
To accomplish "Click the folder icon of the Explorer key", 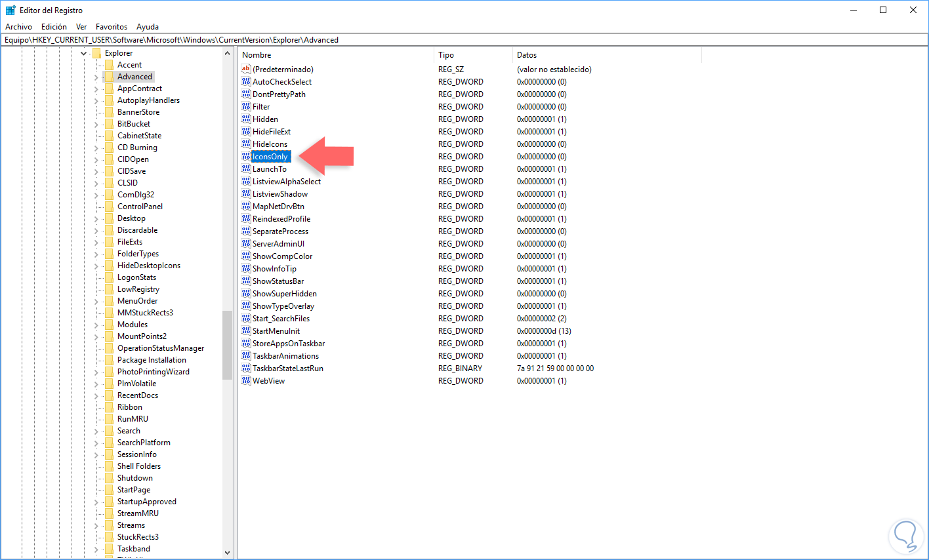I will click(96, 53).
